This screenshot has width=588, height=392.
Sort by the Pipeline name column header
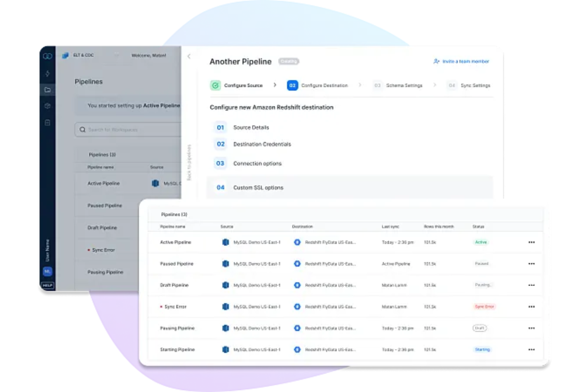click(x=172, y=227)
